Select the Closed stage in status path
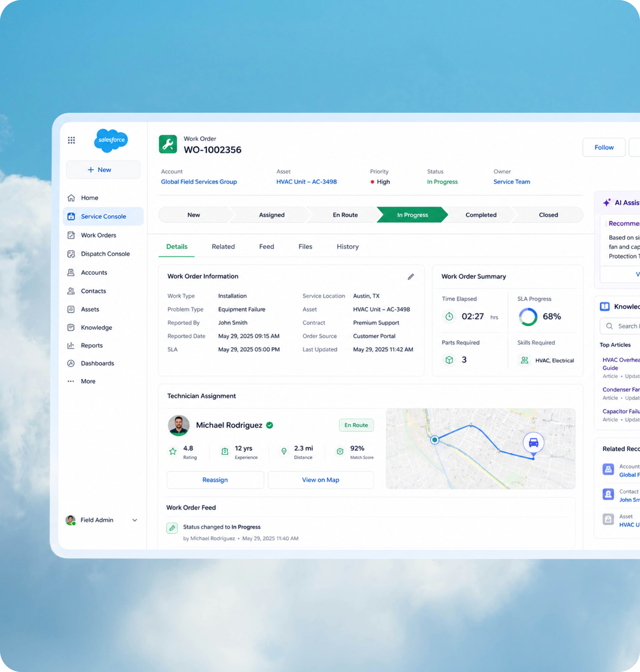This screenshot has width=640, height=672. coord(548,215)
